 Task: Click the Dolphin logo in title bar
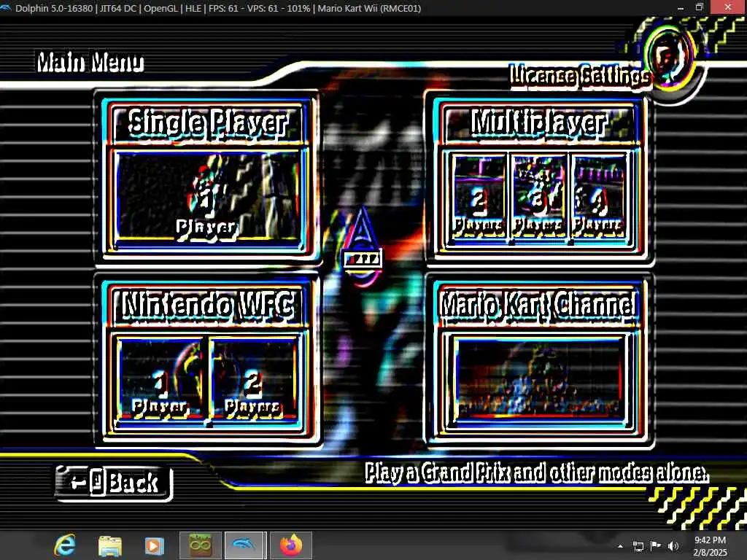click(x=6, y=7)
